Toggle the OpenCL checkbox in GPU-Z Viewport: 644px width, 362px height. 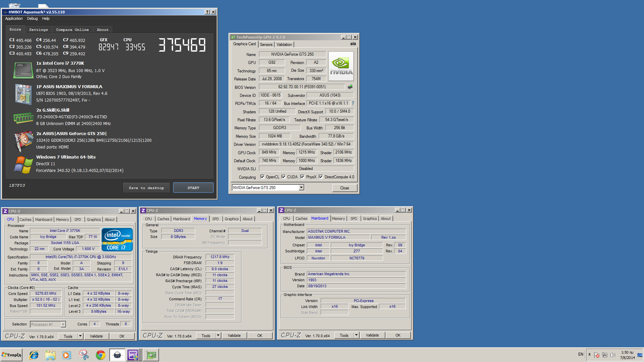tap(262, 177)
